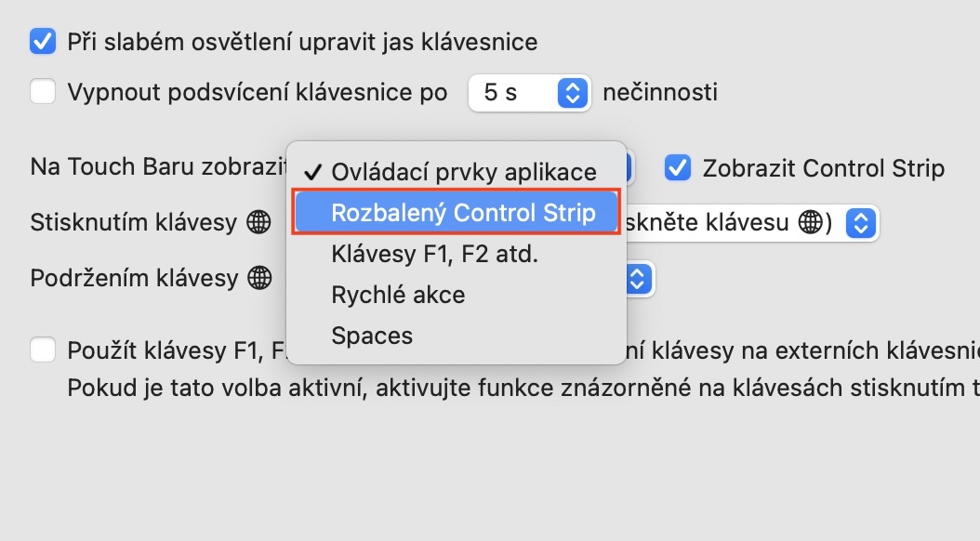Screen dimensions: 980x541
Task: Expand the globe key hold action dropdown
Action: [x=637, y=277]
